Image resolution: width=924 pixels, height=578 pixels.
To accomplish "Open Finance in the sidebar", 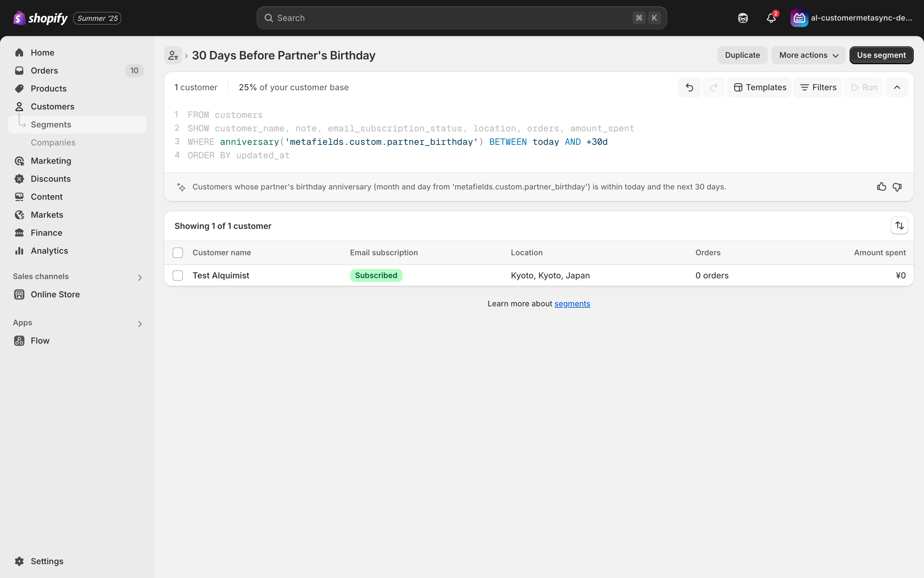I will [77, 232].
